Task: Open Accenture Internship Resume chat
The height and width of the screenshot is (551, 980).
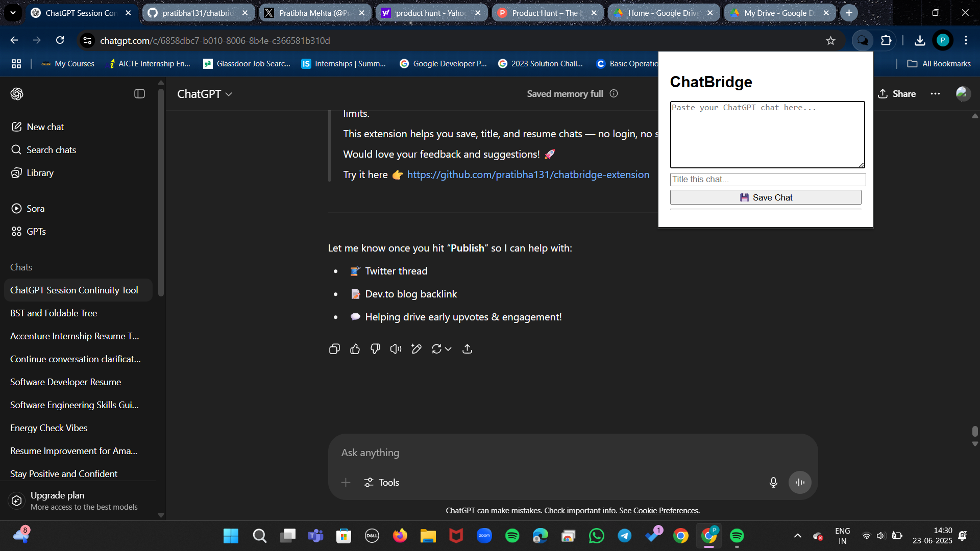Action: [x=79, y=336]
